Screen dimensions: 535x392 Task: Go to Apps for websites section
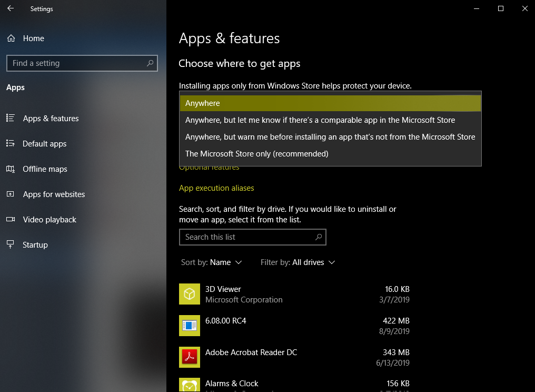point(54,194)
